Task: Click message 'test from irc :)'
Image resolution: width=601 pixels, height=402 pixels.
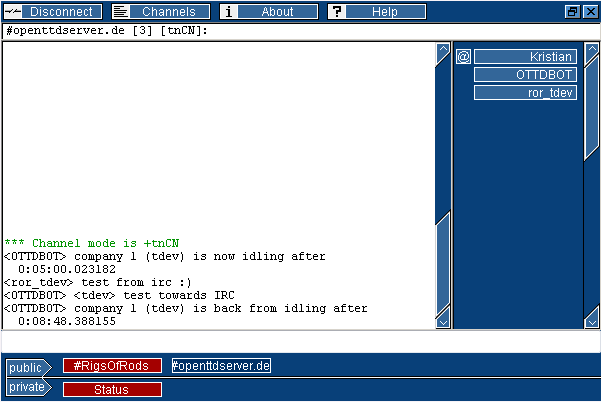Action: [136, 282]
